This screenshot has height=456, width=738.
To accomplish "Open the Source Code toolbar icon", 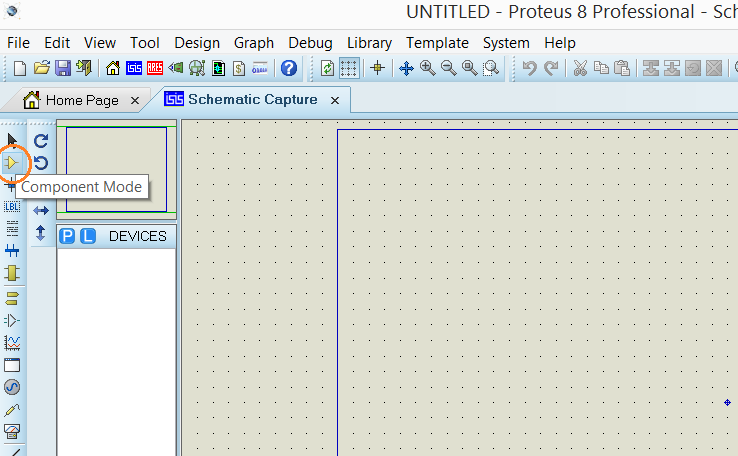I will tap(260, 68).
